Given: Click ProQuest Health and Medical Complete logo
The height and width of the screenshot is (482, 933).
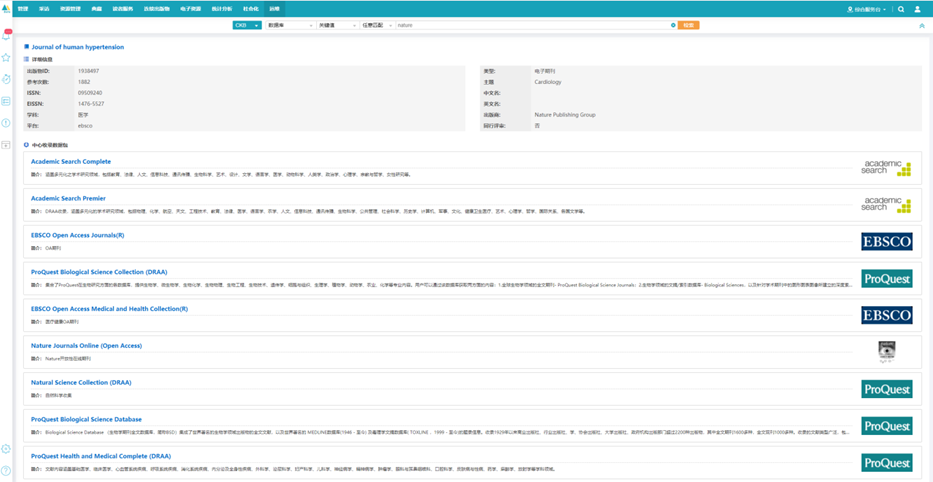Looking at the screenshot, I should 887,462.
